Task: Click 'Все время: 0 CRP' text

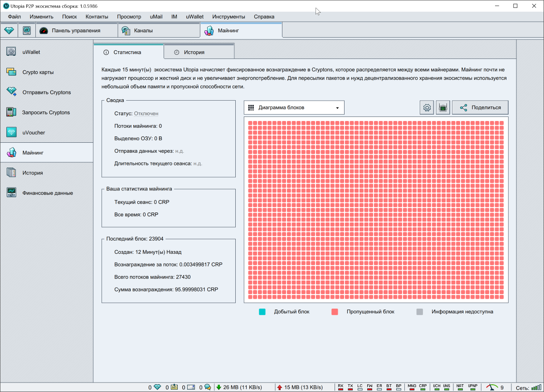Action: [x=136, y=214]
